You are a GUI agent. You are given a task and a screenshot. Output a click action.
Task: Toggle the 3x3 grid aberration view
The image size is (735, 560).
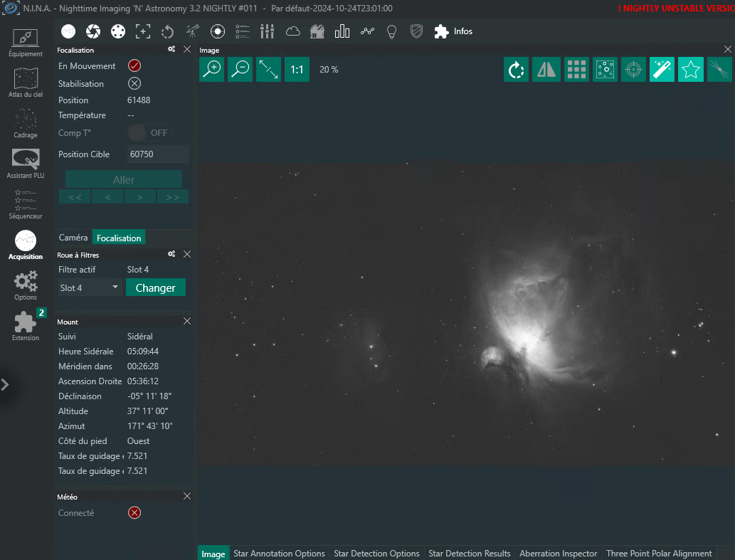[x=576, y=69]
